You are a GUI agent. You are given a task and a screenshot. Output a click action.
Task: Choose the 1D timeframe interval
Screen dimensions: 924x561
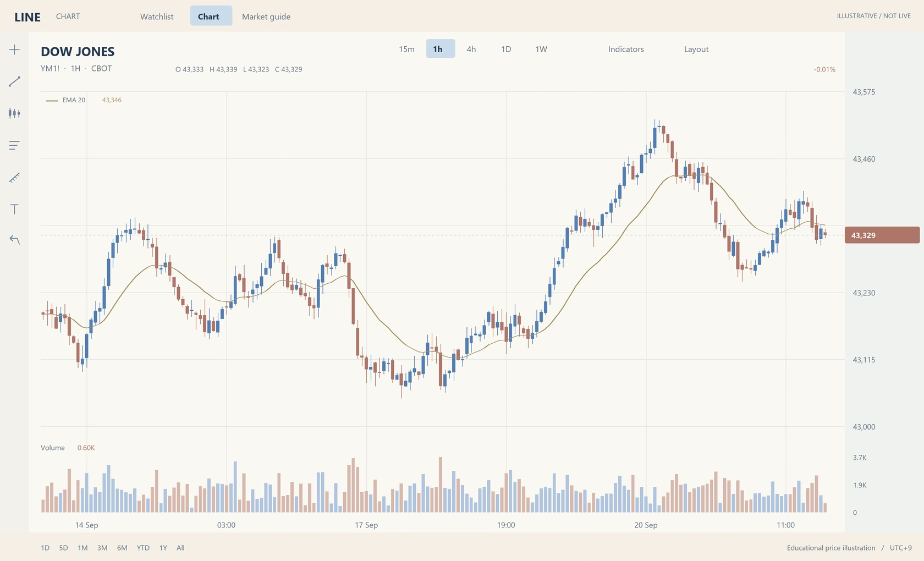(x=506, y=49)
